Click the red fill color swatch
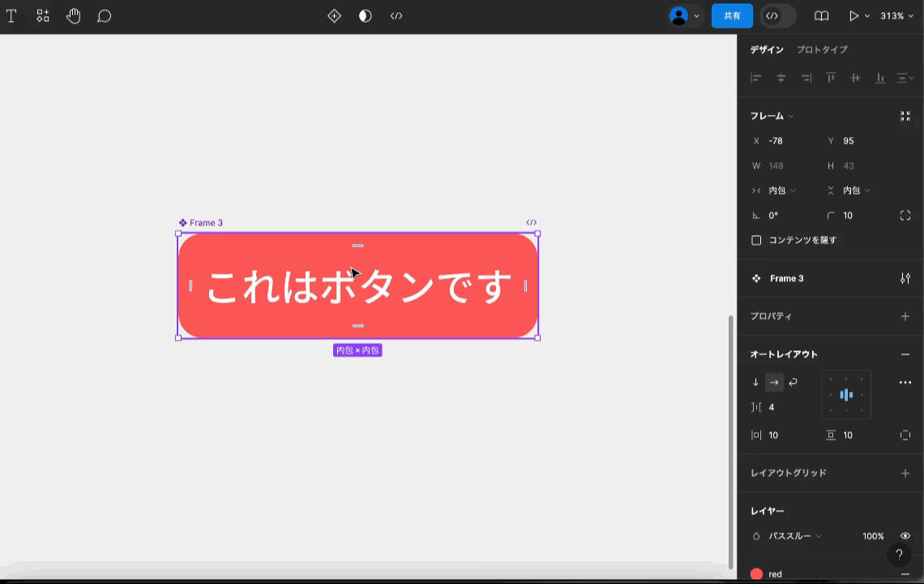 (x=757, y=574)
